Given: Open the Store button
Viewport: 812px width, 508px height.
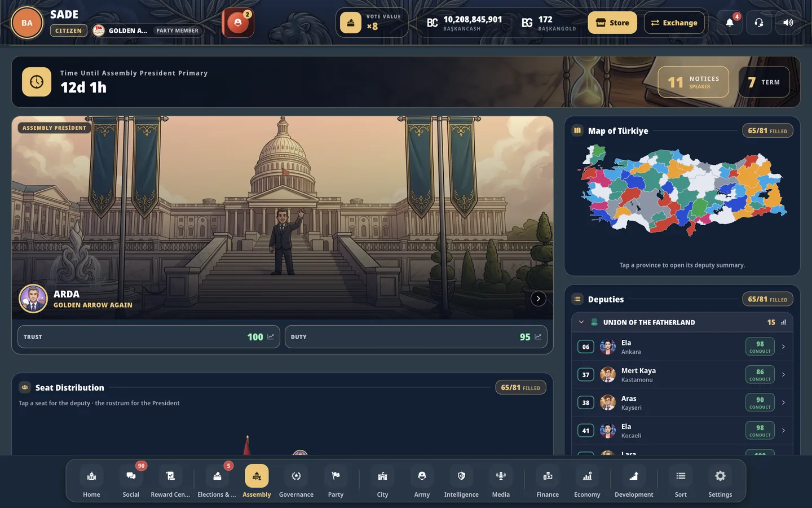Looking at the screenshot, I should tap(612, 23).
